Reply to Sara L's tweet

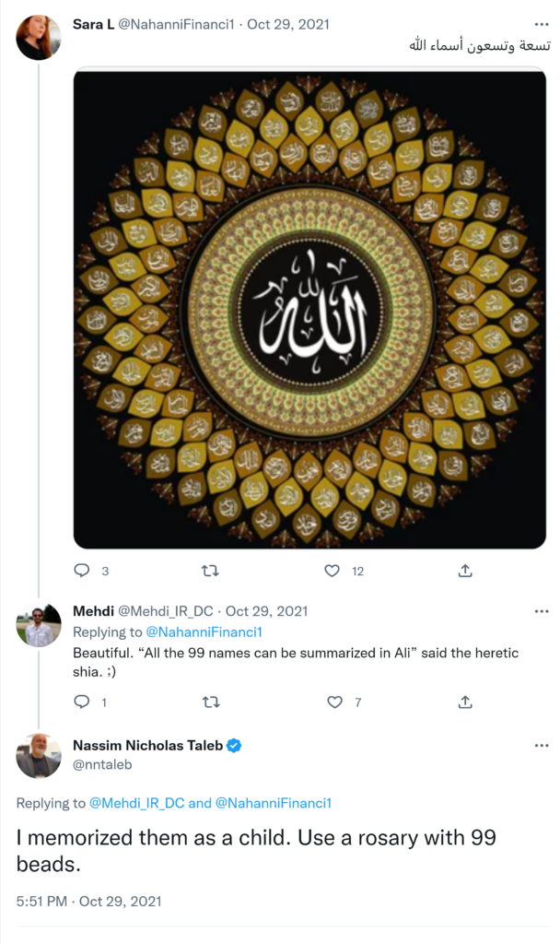pos(81,571)
